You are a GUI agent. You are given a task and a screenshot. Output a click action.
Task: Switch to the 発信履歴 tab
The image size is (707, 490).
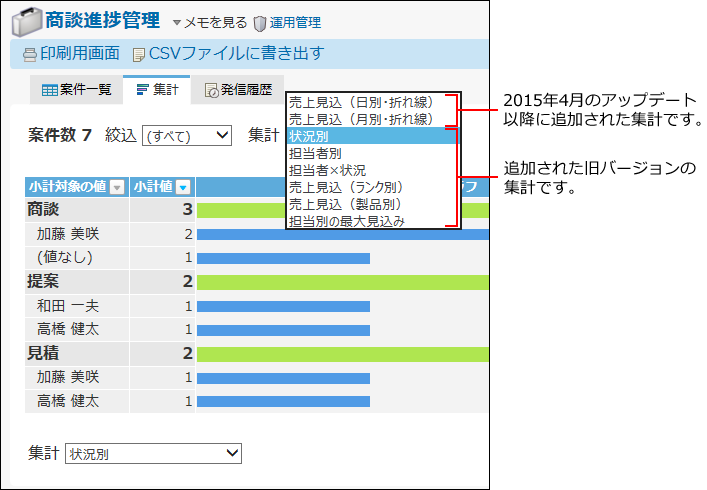[238, 90]
